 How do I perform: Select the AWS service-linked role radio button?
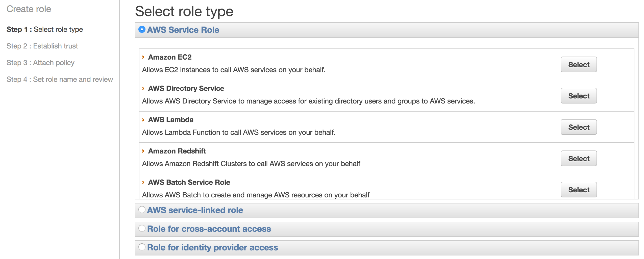pyautogui.click(x=142, y=210)
